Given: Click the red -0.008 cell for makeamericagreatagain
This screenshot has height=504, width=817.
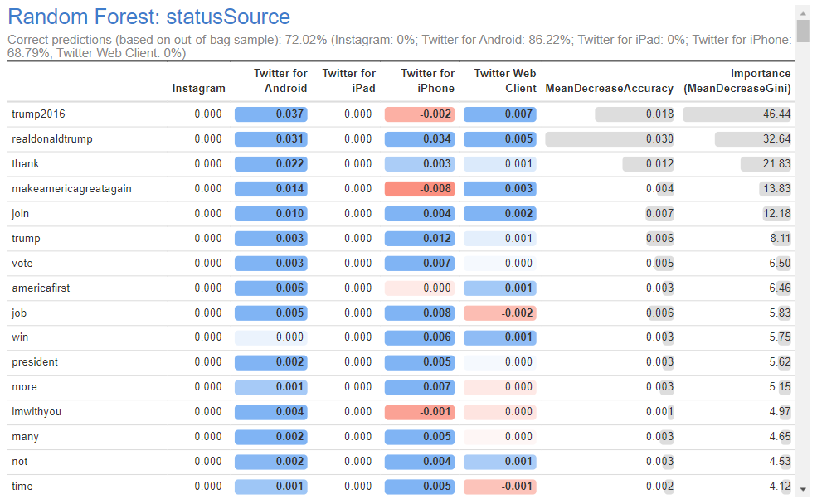Looking at the screenshot, I should [420, 189].
